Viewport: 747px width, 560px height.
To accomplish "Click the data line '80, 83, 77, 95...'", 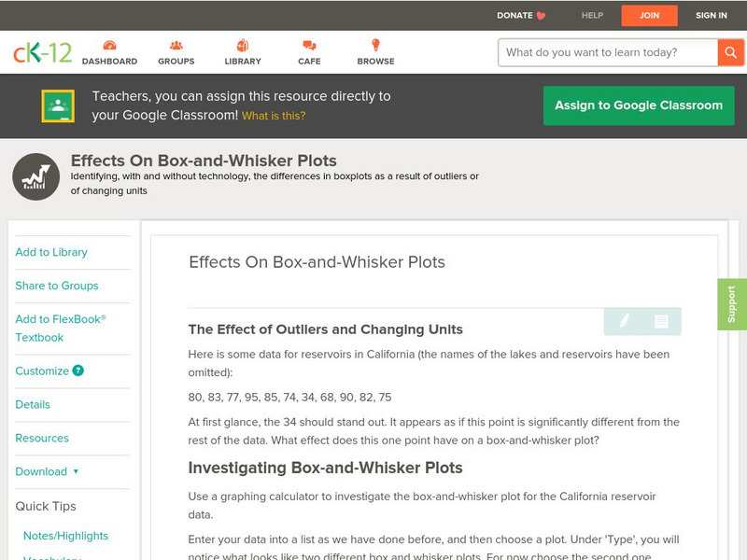I will [x=289, y=398].
